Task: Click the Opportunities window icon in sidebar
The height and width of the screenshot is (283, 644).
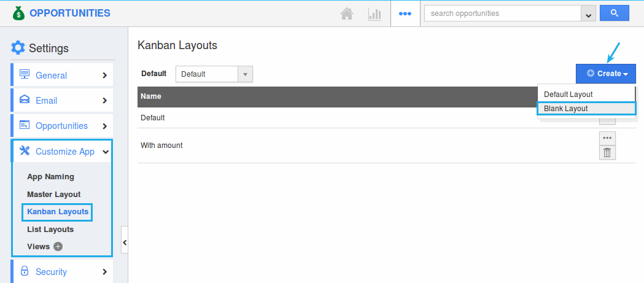Action: coord(25,125)
